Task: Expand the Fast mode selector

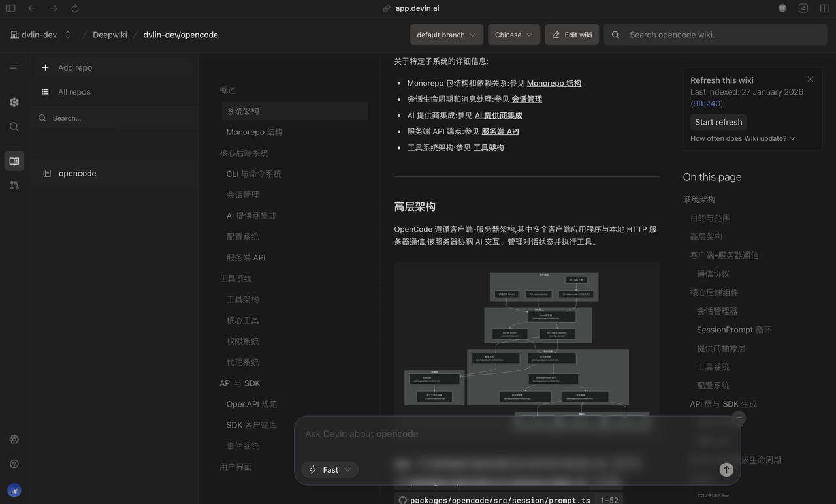Action: (x=330, y=469)
